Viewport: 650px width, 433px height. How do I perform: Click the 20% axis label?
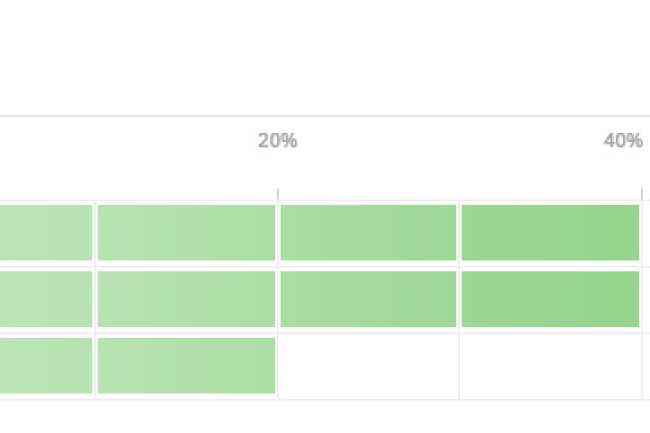pyautogui.click(x=277, y=141)
